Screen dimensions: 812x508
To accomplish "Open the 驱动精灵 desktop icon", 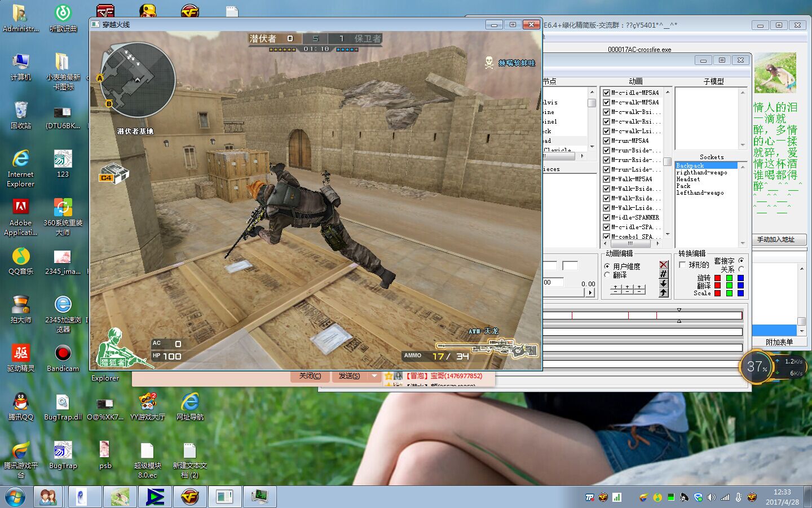I will coord(20,358).
